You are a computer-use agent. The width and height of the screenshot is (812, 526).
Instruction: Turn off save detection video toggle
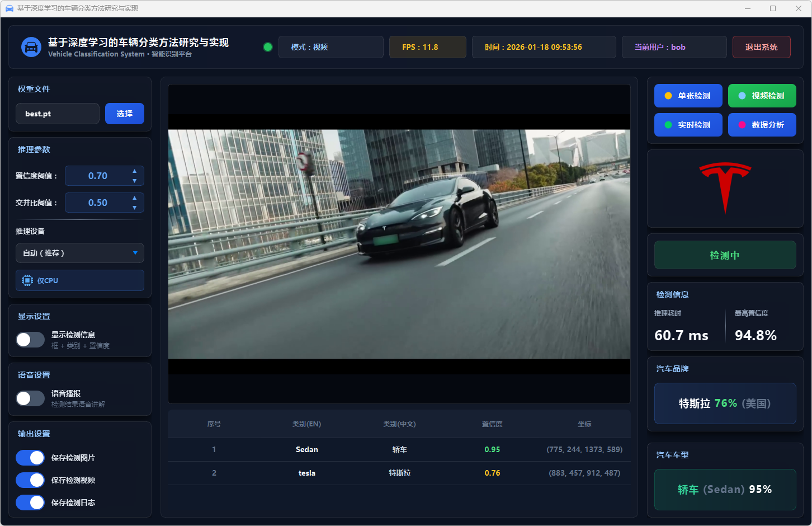(x=30, y=480)
